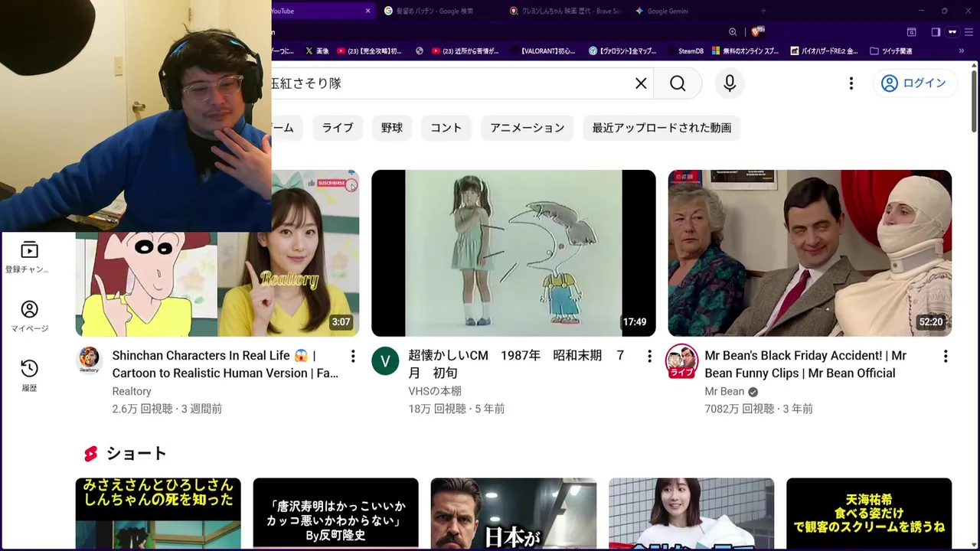The width and height of the screenshot is (980, 551).
Task: Open マイページ in the sidebar
Action: click(x=29, y=317)
